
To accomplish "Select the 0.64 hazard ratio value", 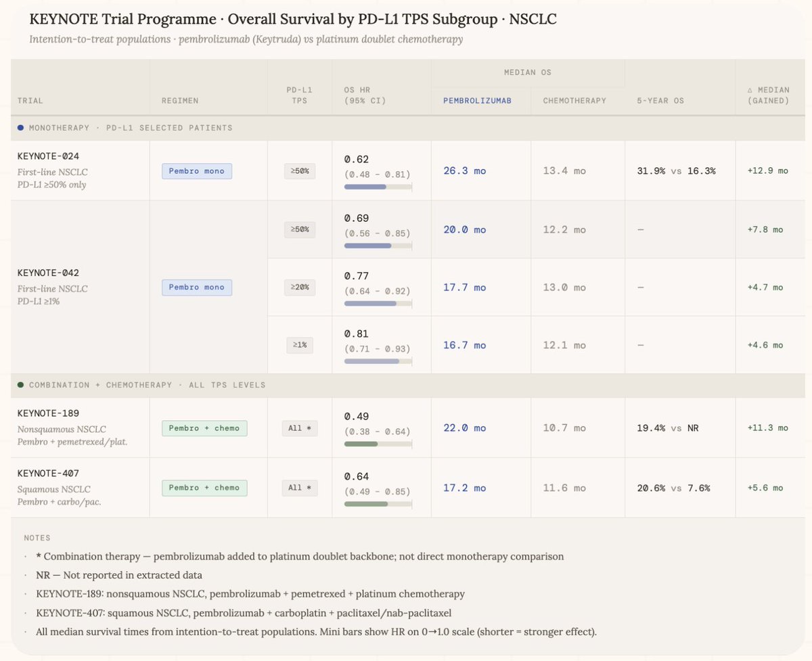I will (x=357, y=476).
